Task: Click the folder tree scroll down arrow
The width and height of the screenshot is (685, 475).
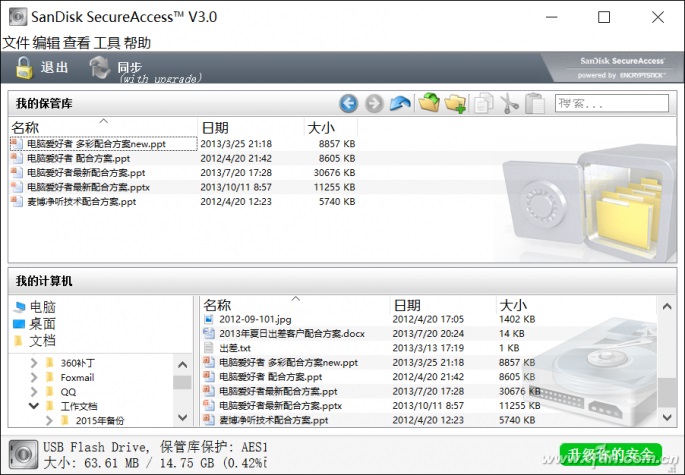Action: click(x=183, y=417)
